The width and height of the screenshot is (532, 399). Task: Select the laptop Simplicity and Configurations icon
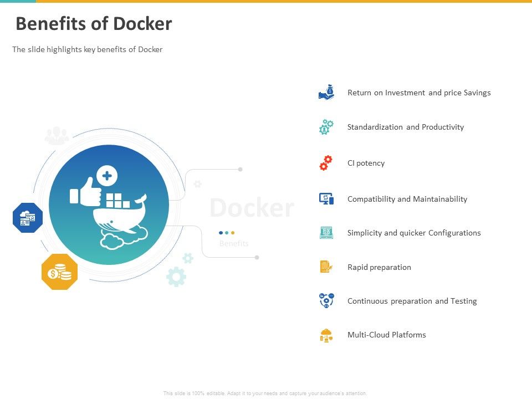[x=326, y=233]
